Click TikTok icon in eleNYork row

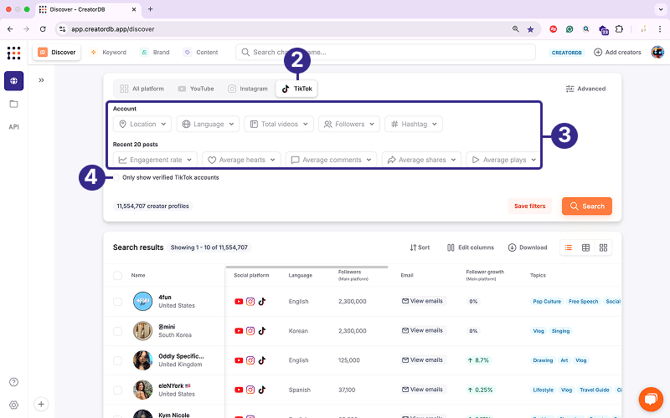point(262,390)
